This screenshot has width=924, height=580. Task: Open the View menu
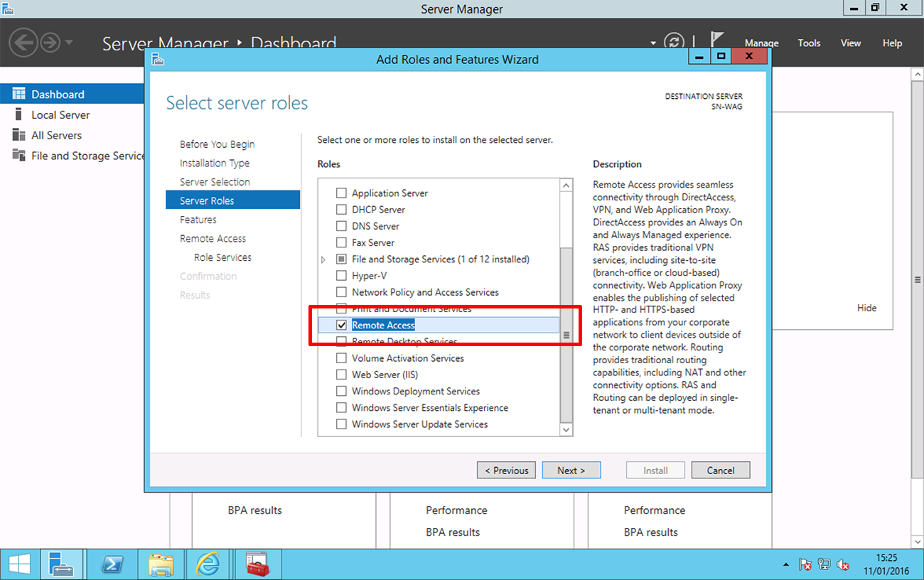851,43
